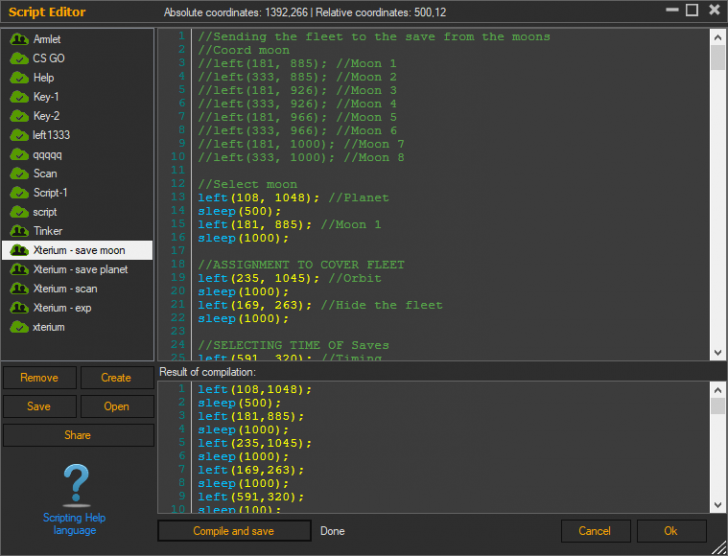Click the green cloud icon for Tinker

point(18,231)
